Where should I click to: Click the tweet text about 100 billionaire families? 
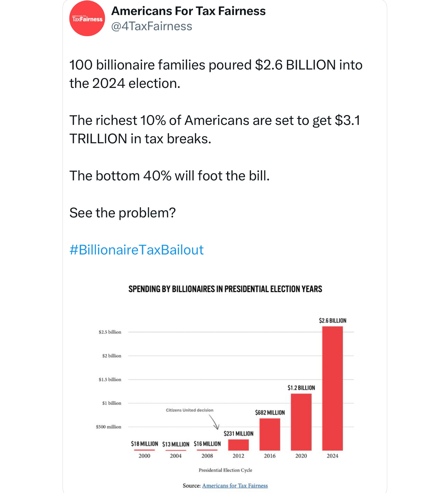point(216,74)
